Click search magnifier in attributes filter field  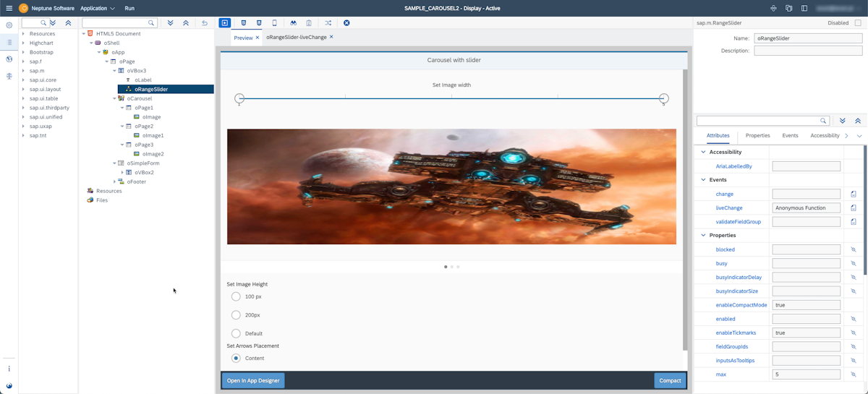[823, 121]
